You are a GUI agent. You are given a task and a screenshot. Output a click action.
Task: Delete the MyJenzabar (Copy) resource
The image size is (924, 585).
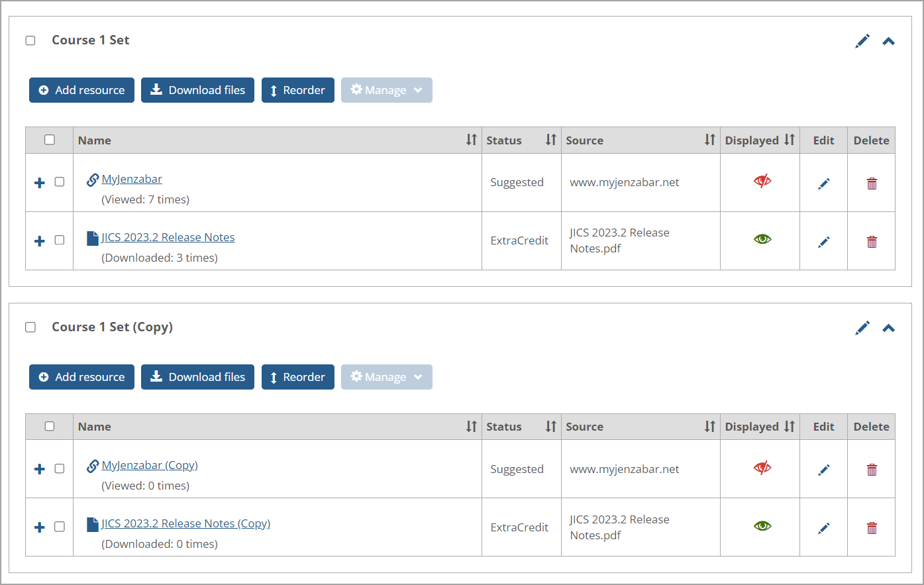coord(872,470)
